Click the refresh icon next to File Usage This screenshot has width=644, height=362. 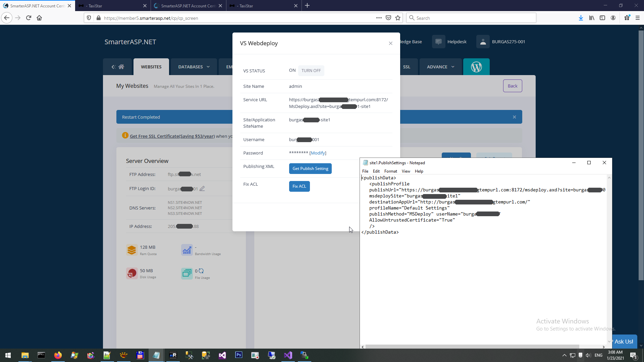pos(201,271)
